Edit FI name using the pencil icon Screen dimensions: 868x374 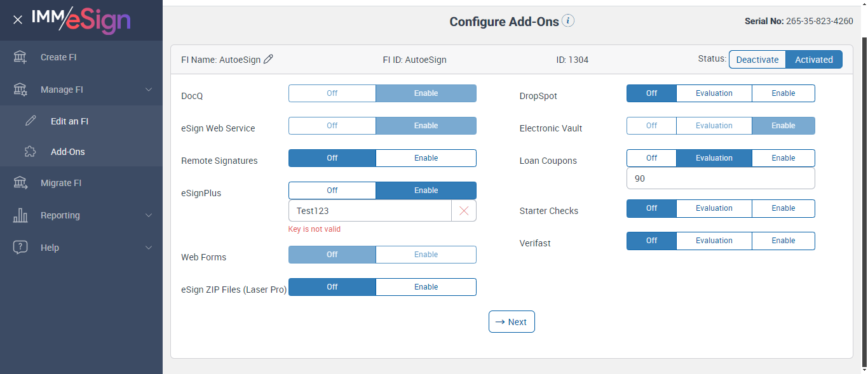tap(268, 59)
